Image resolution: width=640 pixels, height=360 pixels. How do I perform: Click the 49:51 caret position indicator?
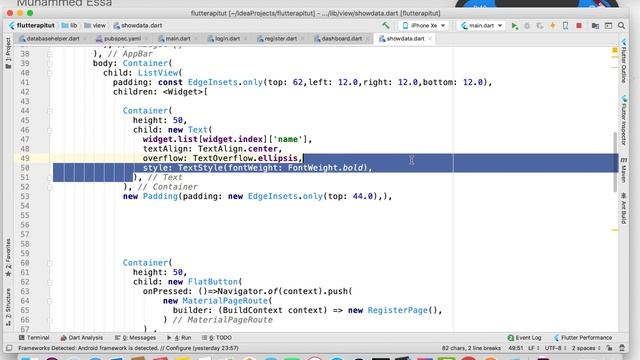(516, 348)
